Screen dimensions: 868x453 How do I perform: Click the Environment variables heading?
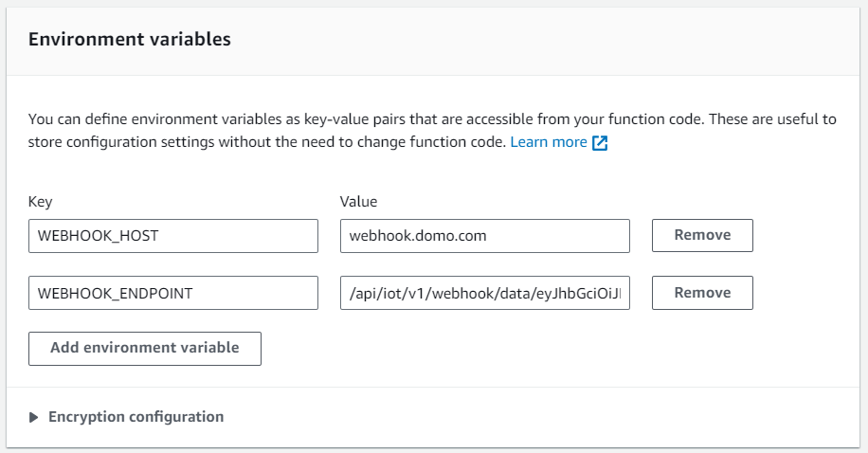click(130, 39)
